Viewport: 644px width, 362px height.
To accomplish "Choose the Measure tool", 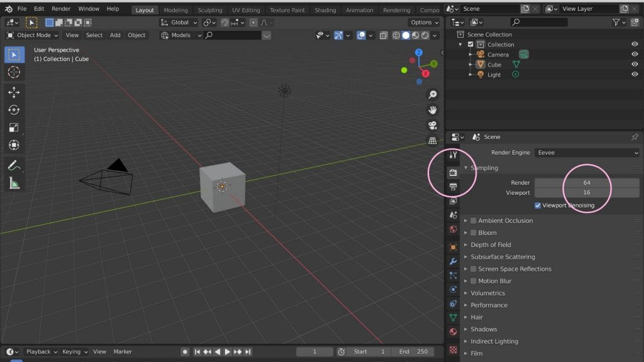I will click(14, 183).
